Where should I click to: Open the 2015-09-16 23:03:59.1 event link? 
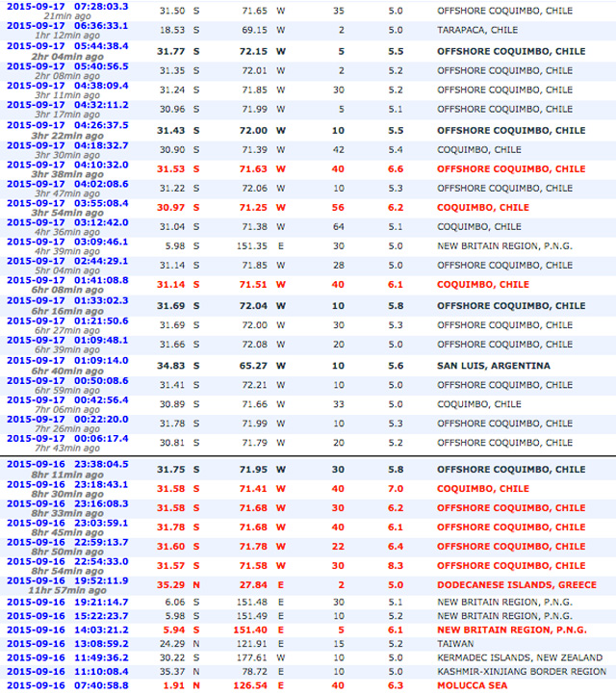coord(67,523)
